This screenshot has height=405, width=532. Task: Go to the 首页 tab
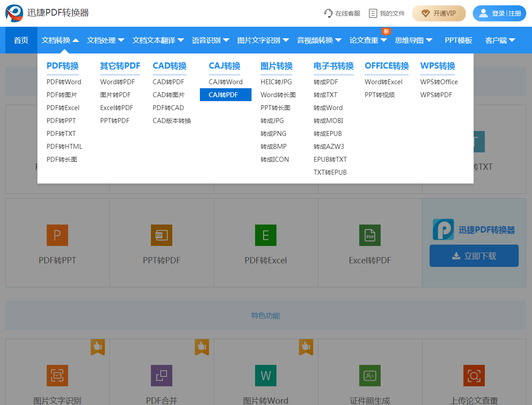(x=21, y=41)
